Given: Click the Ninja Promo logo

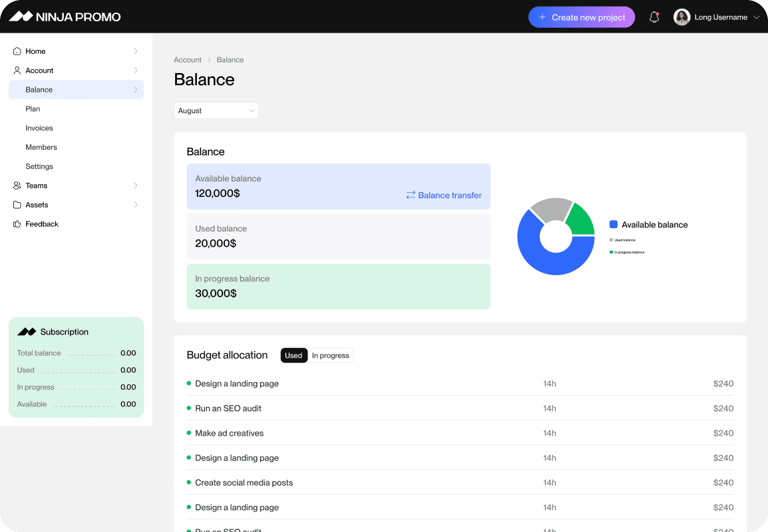Looking at the screenshot, I should tap(65, 17).
